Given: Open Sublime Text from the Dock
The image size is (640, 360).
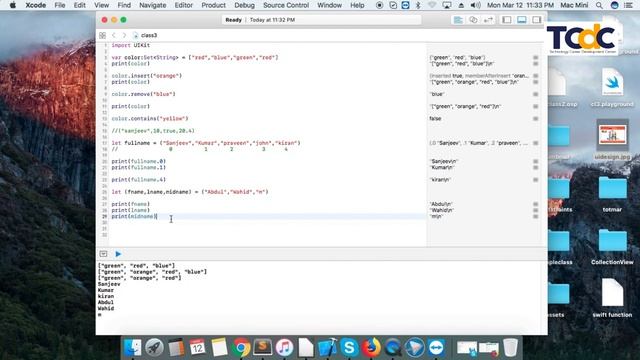Looking at the screenshot, I should coord(263,348).
